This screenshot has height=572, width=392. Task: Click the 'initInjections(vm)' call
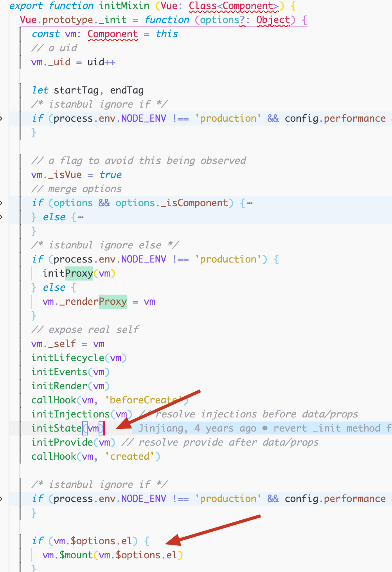coord(82,414)
